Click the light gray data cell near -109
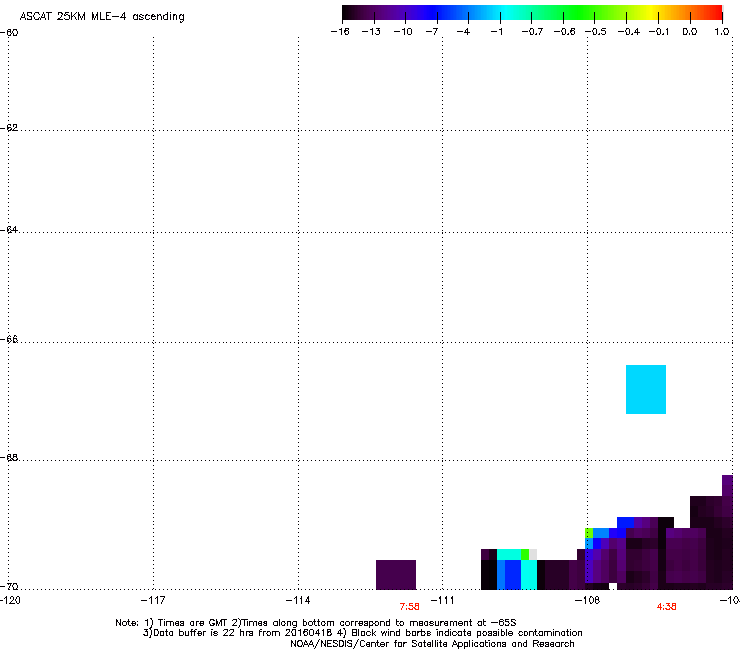Viewport: 740px width, 650px height. (x=533, y=554)
